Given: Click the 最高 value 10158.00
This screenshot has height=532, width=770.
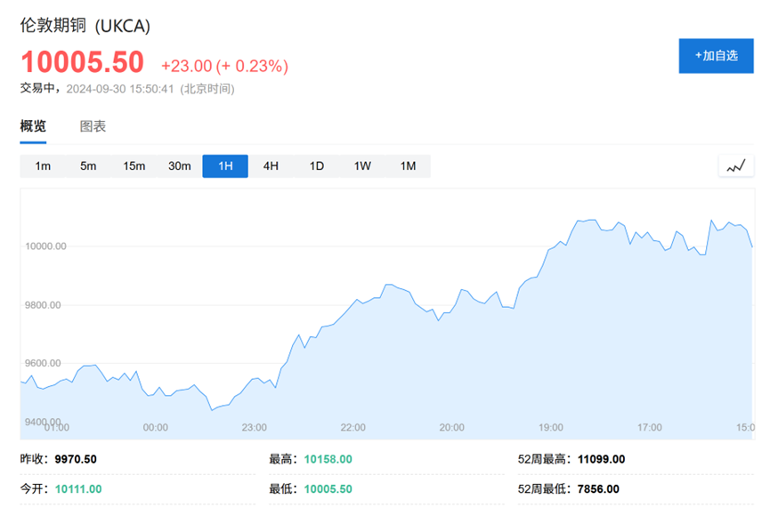Looking at the screenshot, I should point(328,459).
